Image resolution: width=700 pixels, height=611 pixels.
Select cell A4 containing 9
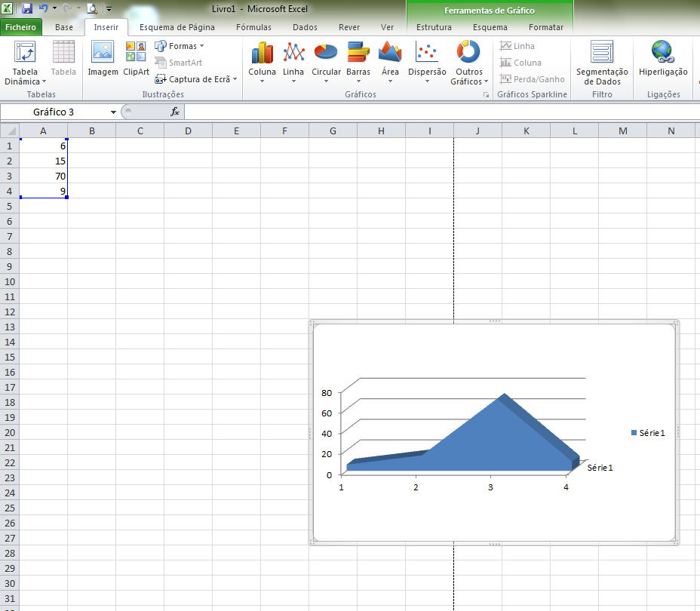tap(43, 191)
